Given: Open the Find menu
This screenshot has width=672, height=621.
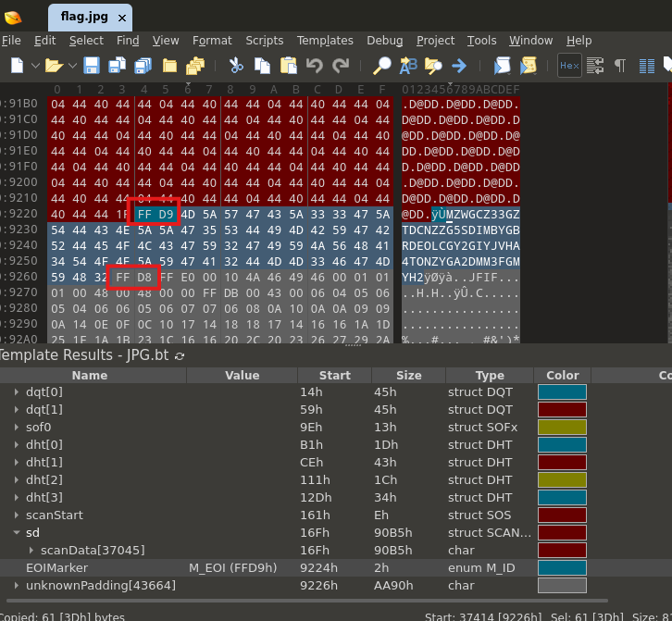Looking at the screenshot, I should coord(128,41).
